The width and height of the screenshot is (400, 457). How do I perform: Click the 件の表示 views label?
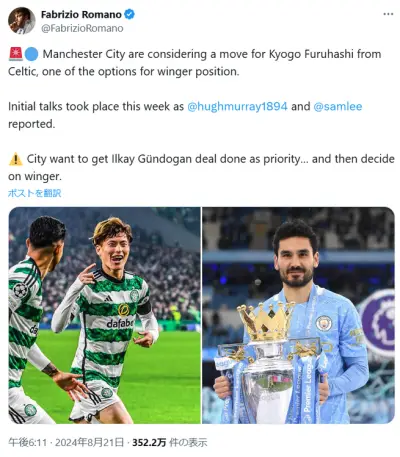188,443
